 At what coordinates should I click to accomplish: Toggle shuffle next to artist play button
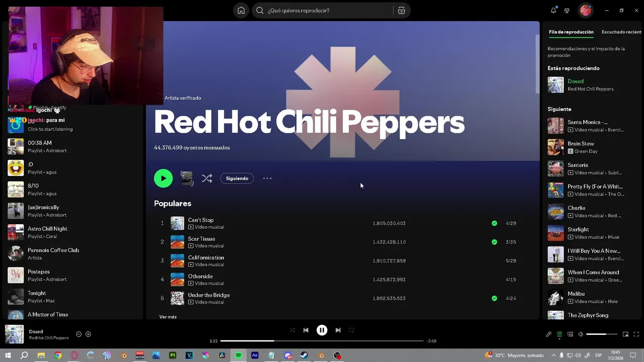[207, 178]
